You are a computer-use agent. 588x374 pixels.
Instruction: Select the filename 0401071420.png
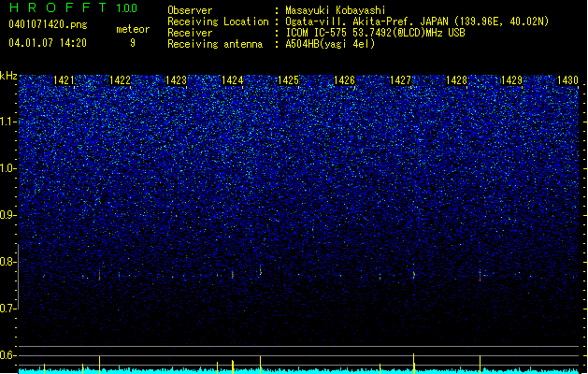point(48,24)
